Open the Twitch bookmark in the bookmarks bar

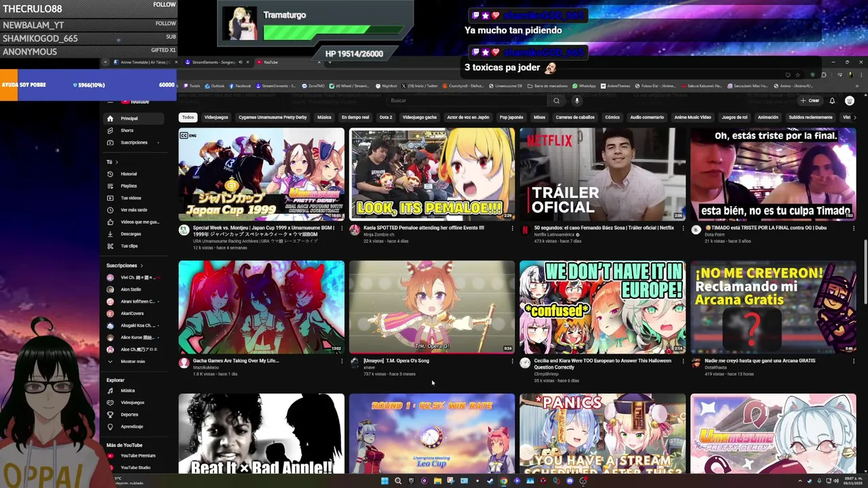[191, 86]
